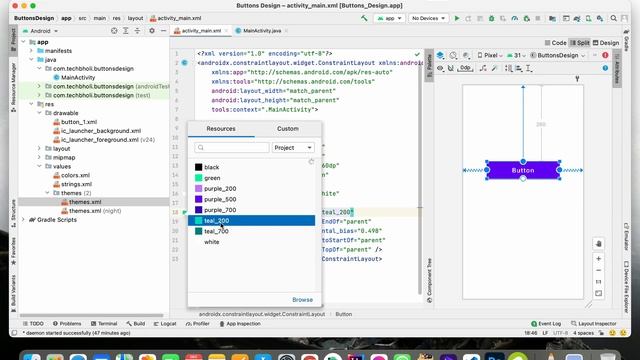The width and height of the screenshot is (640, 360).
Task: Expand the mipmap folder
Action: pos(40,158)
